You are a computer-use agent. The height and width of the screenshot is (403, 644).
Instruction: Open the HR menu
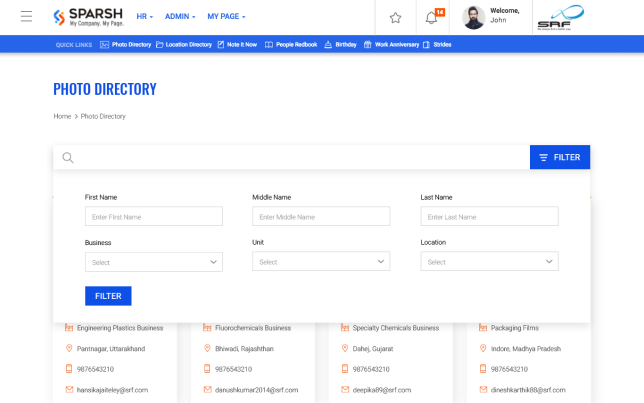tap(144, 17)
